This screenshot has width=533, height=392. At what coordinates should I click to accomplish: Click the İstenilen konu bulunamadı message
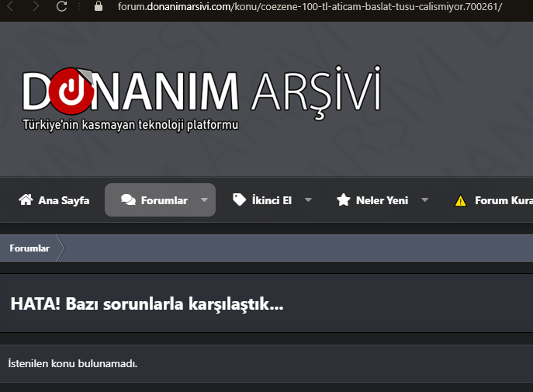coord(73,363)
